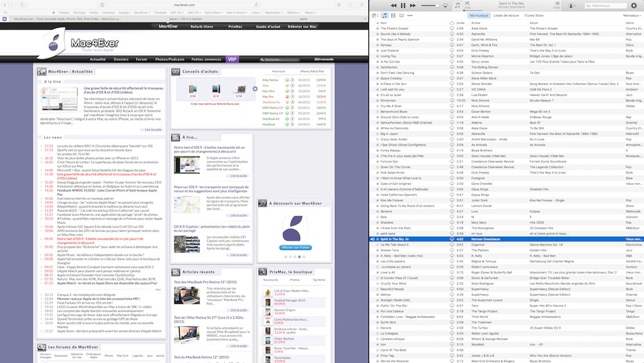Pause the playing song in iTunes
Screen dimensions: 644x363
[403, 5]
